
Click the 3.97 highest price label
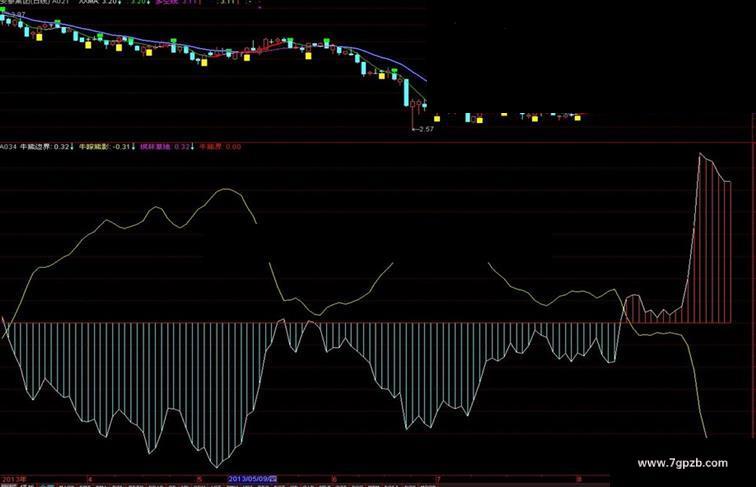[18, 14]
